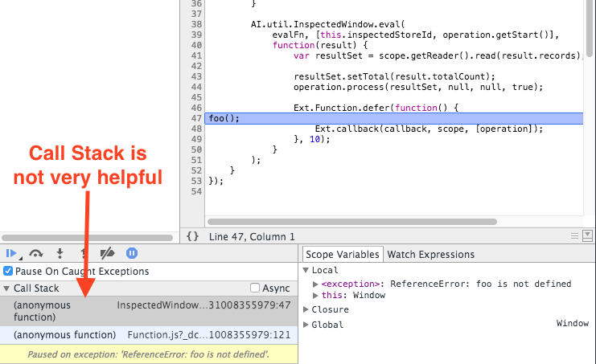The image size is (596, 364).
Task: Collapse the Call Stack section
Action: 6,288
